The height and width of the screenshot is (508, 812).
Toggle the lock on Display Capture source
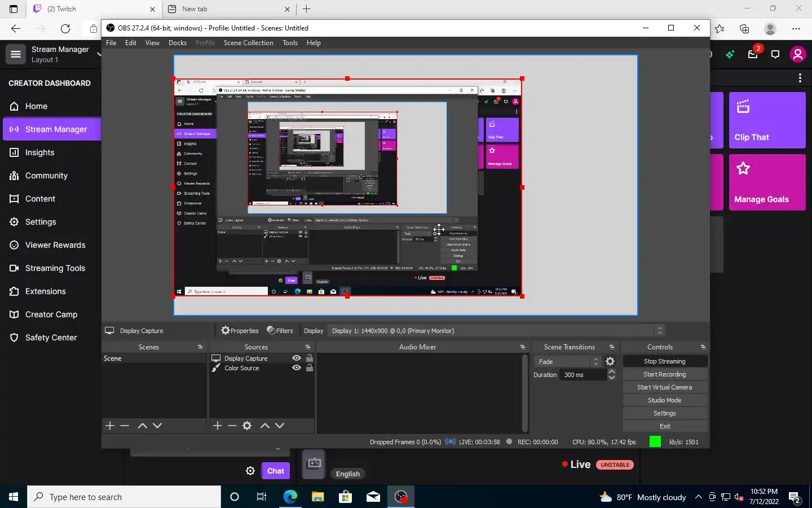310,358
